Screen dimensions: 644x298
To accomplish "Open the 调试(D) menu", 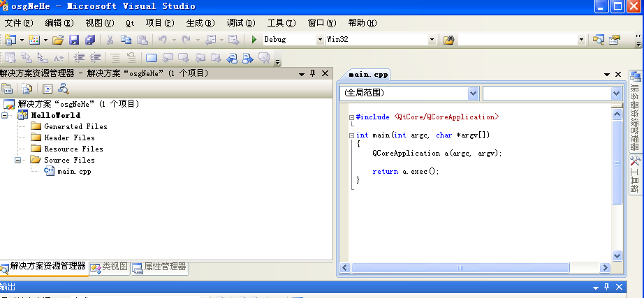I will (241, 23).
